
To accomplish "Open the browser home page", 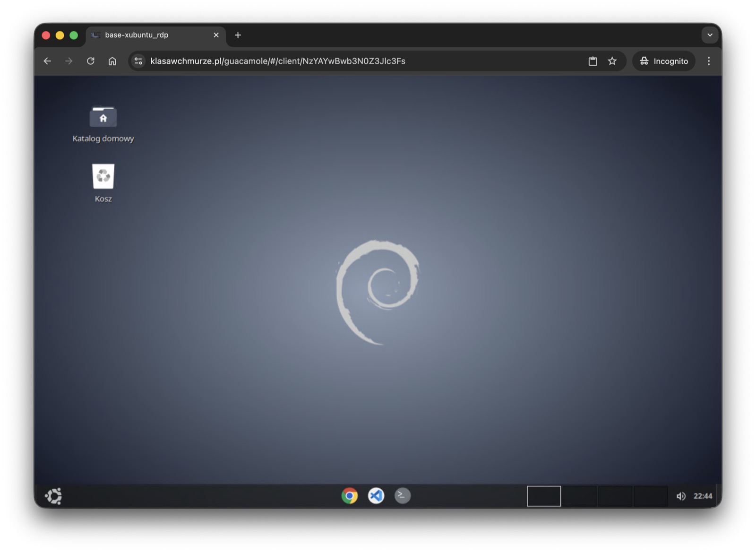I will pyautogui.click(x=112, y=61).
